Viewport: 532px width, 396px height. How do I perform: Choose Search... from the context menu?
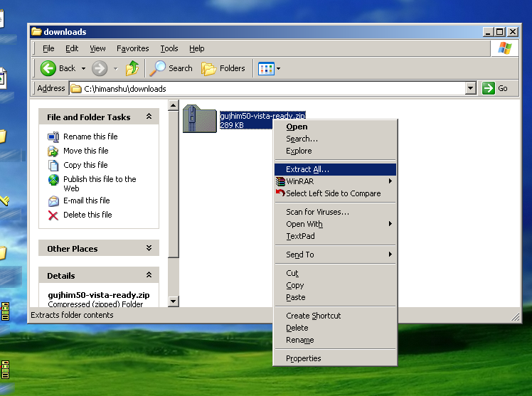tap(335, 139)
